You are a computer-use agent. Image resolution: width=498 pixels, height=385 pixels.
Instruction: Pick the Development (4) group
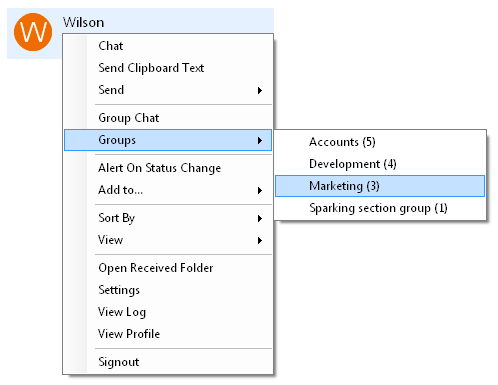(x=380, y=164)
